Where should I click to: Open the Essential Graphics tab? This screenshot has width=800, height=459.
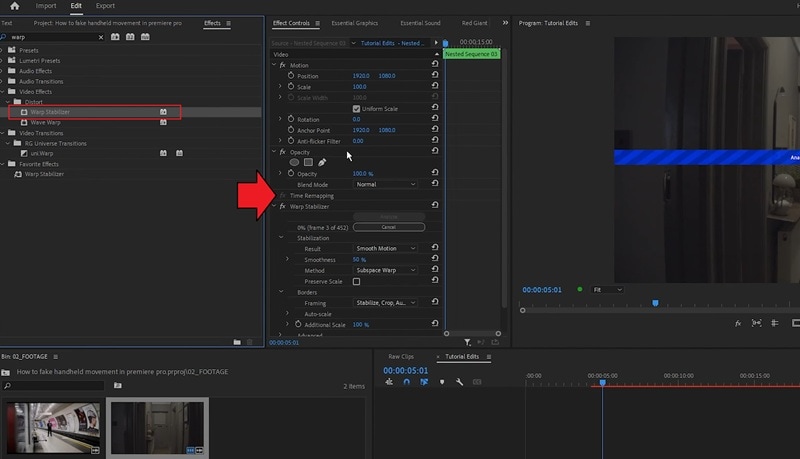click(355, 23)
